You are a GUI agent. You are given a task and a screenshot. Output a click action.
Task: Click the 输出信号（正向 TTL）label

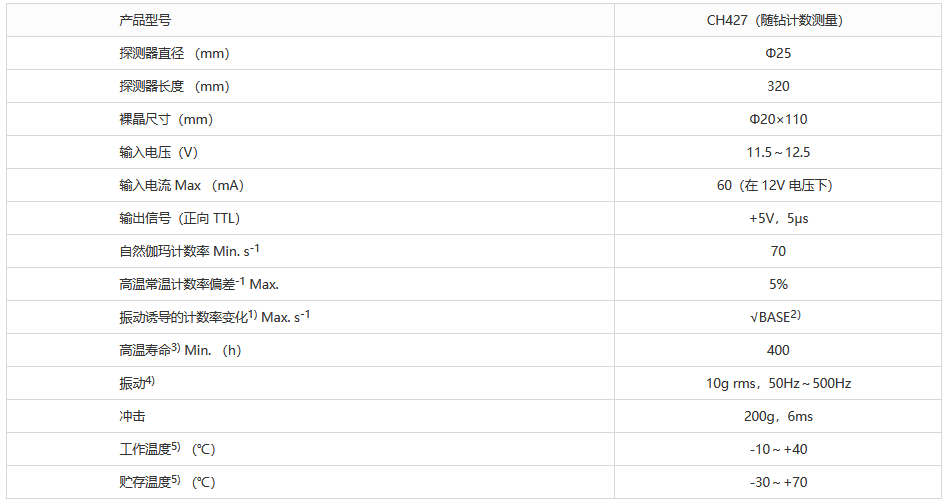(x=179, y=218)
